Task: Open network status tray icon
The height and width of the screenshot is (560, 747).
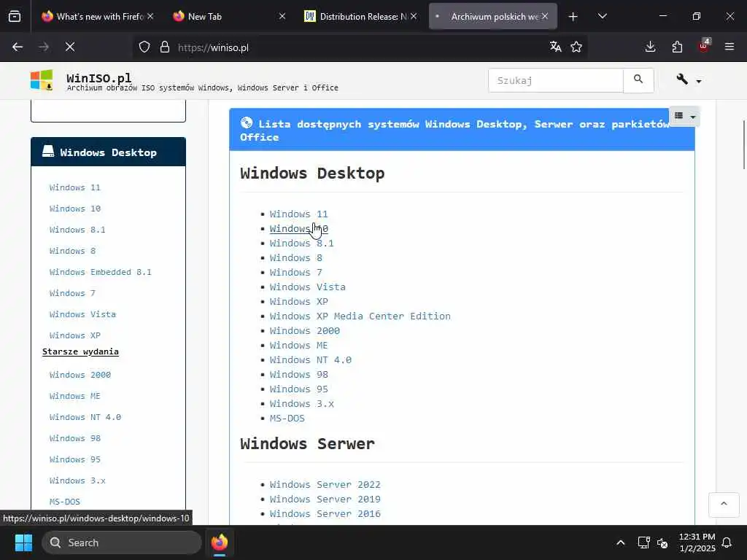Action: pos(643,542)
